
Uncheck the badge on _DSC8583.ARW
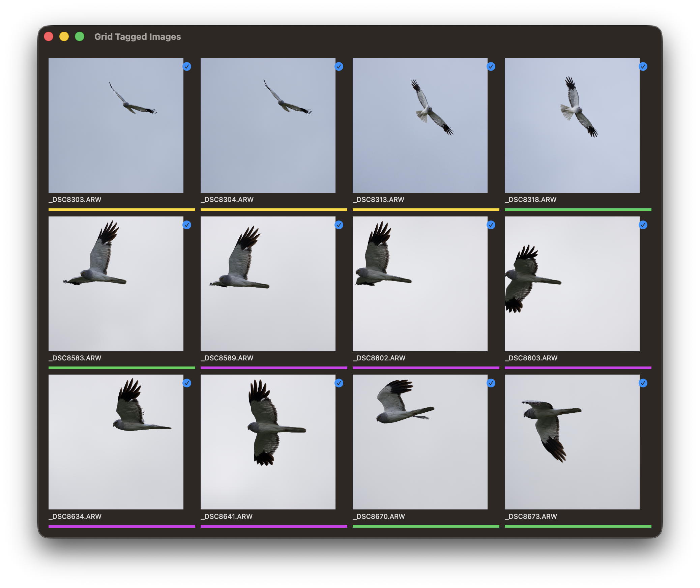tap(187, 225)
